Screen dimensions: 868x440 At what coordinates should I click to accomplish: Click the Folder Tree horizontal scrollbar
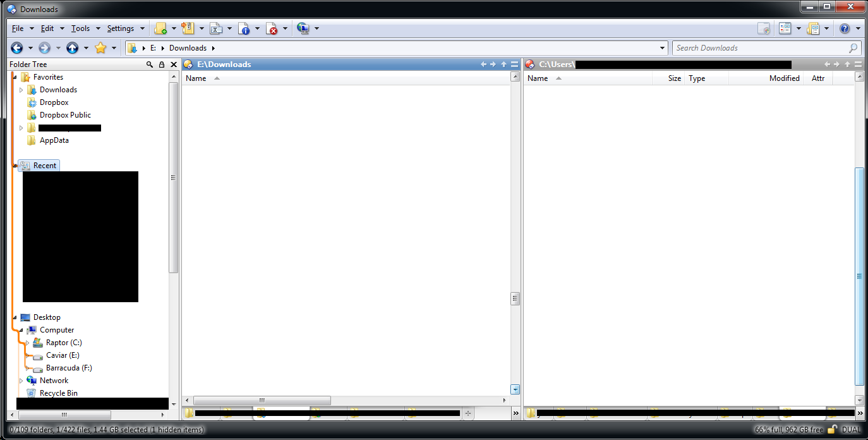coord(64,415)
